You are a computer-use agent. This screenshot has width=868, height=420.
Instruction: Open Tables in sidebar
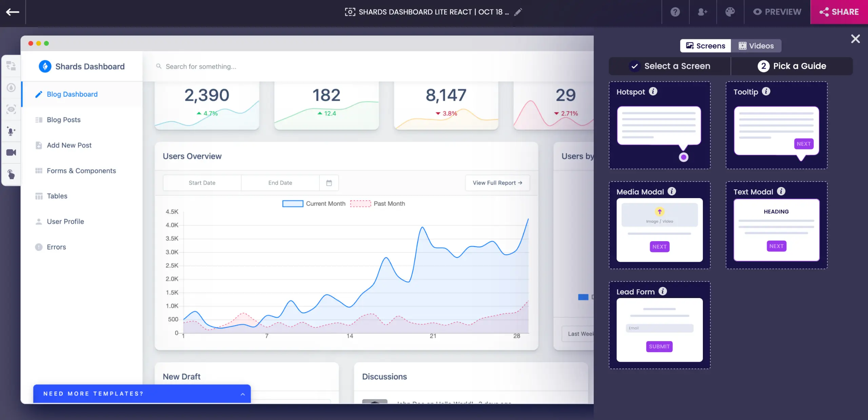82,196
